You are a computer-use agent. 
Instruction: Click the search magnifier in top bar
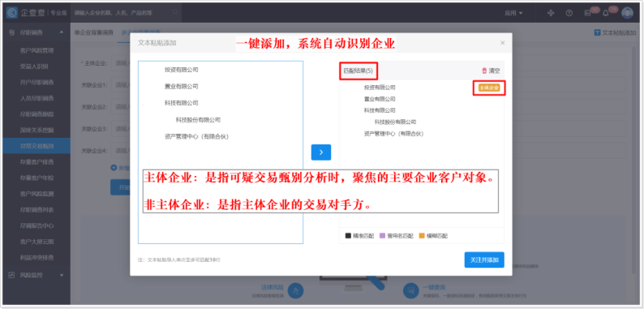(x=174, y=12)
